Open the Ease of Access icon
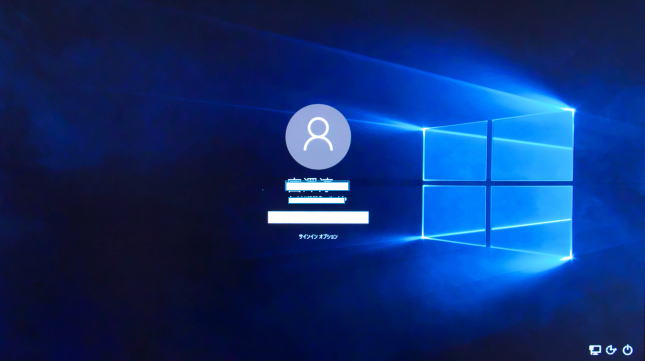Viewport: 645px width, 361px height. pos(611,350)
